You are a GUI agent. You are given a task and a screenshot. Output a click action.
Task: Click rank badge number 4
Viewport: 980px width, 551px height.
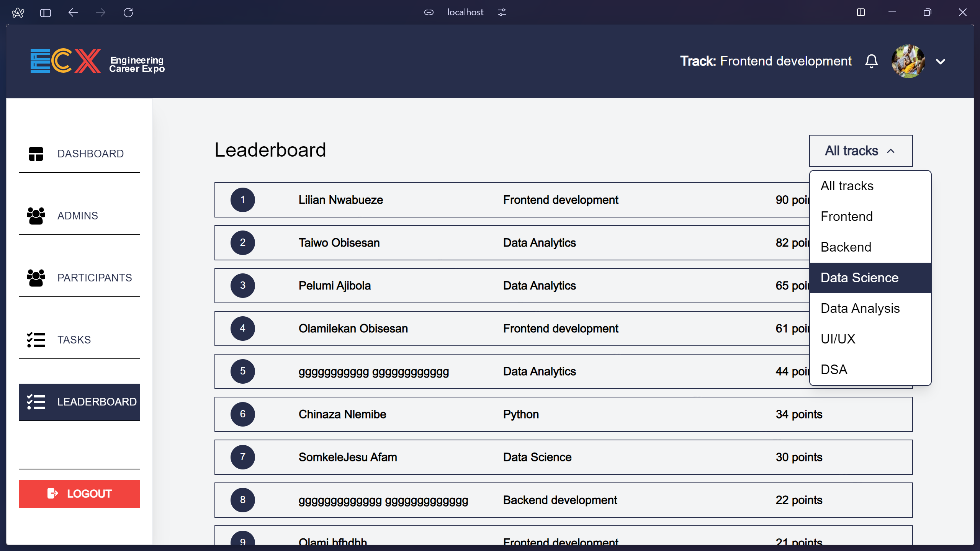[x=243, y=329]
